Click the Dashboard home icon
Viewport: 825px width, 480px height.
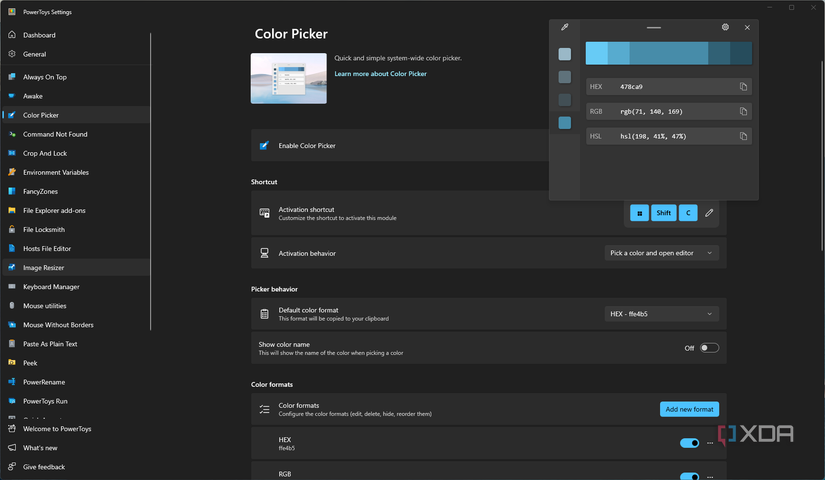12,35
